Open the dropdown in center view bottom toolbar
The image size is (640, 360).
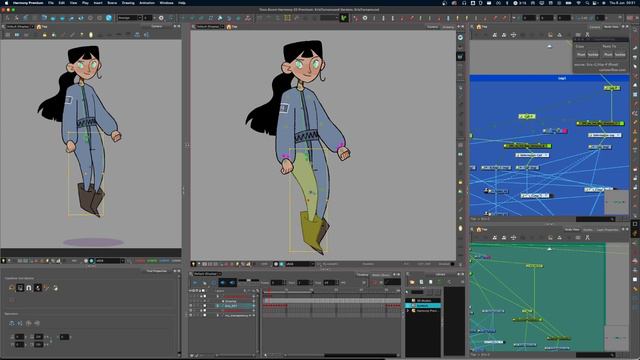click(x=300, y=264)
